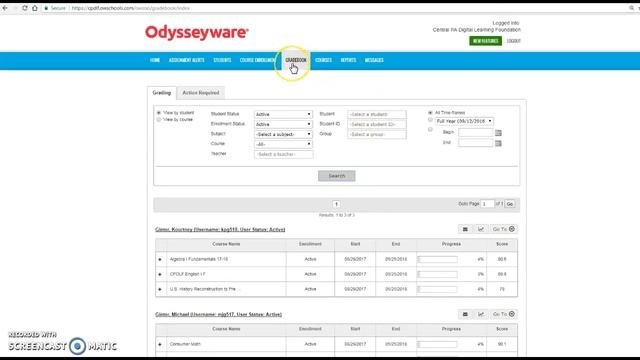Open Course Enrollment in the navigation bar
640x360 pixels.
(x=258, y=60)
